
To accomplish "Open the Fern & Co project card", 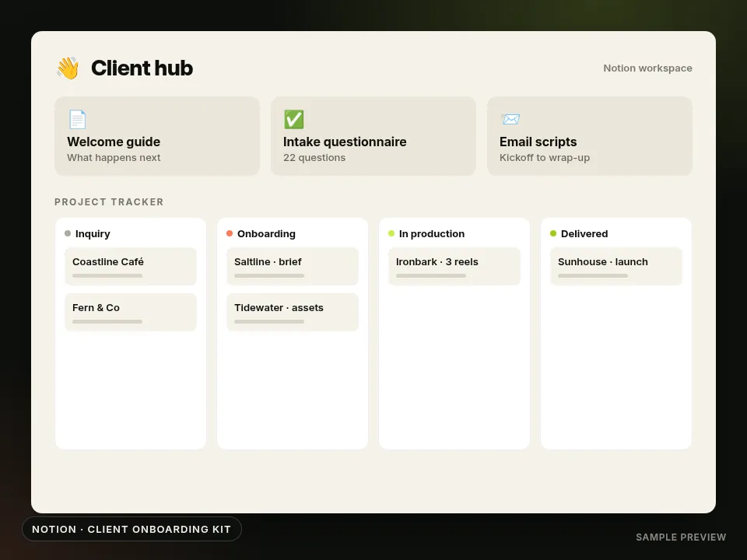I will [131, 313].
